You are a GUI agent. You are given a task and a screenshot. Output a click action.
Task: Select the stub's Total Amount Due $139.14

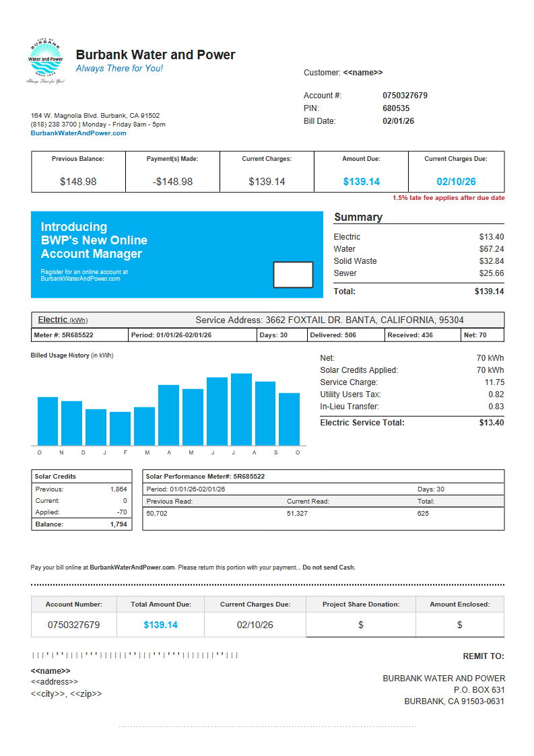tap(161, 625)
